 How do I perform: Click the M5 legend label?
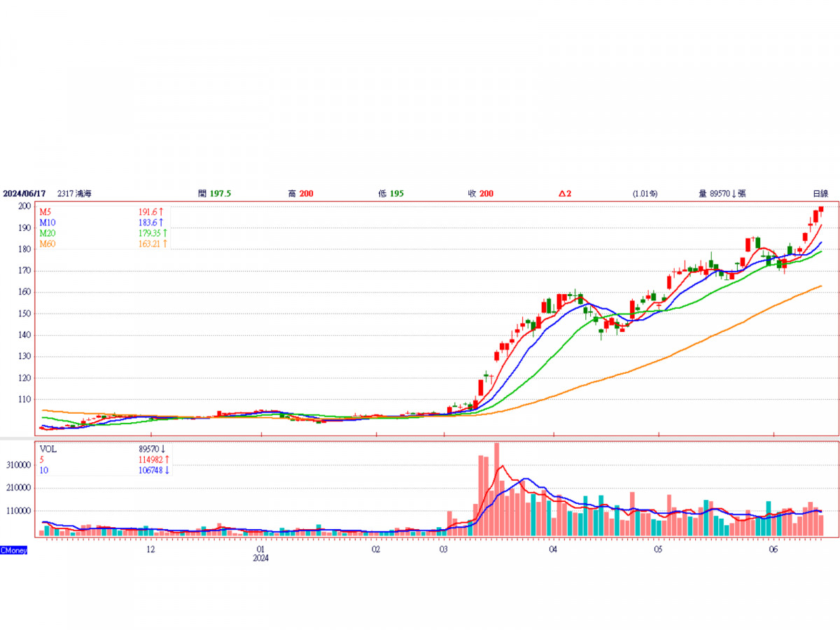pyautogui.click(x=45, y=211)
